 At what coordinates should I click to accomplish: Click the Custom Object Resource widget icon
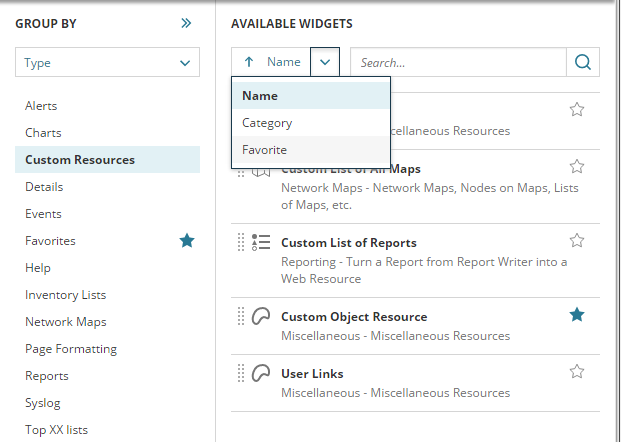(x=261, y=316)
